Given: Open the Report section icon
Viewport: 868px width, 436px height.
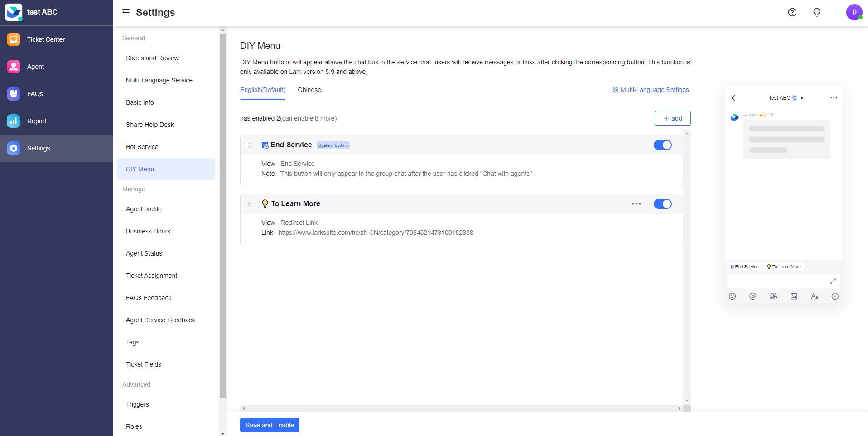Looking at the screenshot, I should click(14, 121).
